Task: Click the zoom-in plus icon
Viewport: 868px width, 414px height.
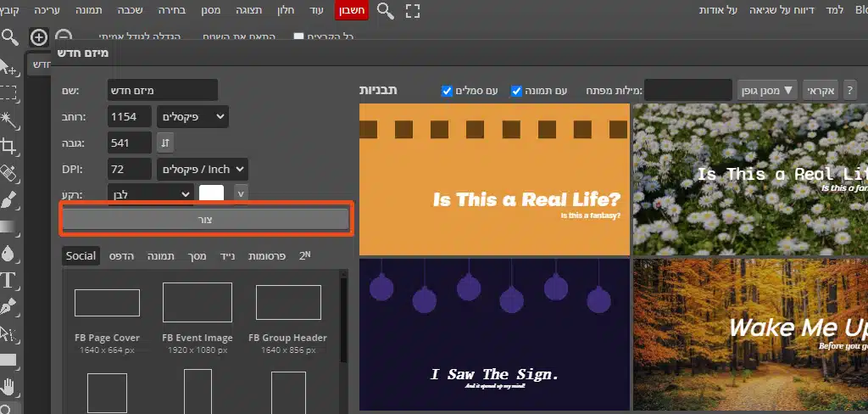Action: click(38, 37)
